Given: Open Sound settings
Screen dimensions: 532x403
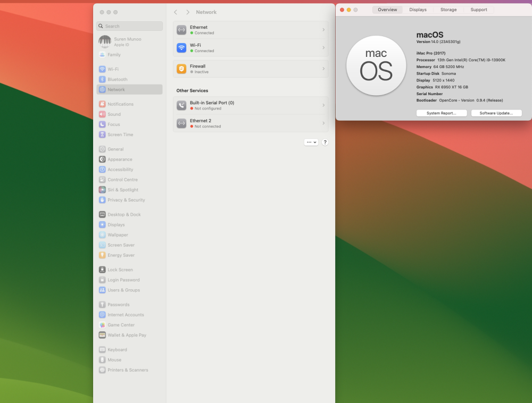Looking at the screenshot, I should (x=129, y=114).
